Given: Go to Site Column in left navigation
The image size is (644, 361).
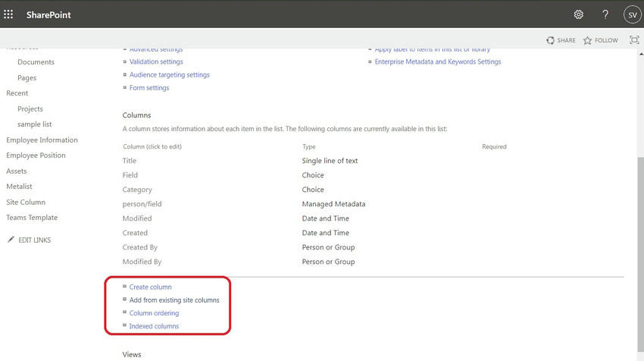Looking at the screenshot, I should pyautogui.click(x=26, y=202).
